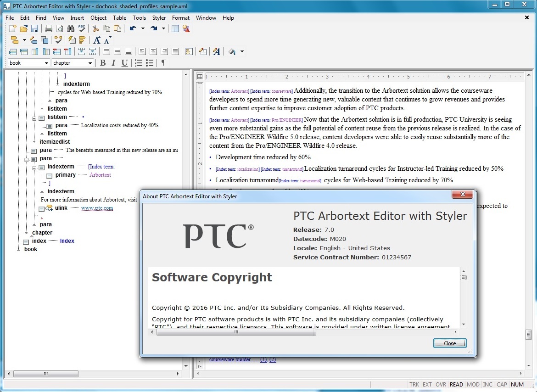Open the Table menu
Screen dimensions: 537x392
[x=119, y=18]
